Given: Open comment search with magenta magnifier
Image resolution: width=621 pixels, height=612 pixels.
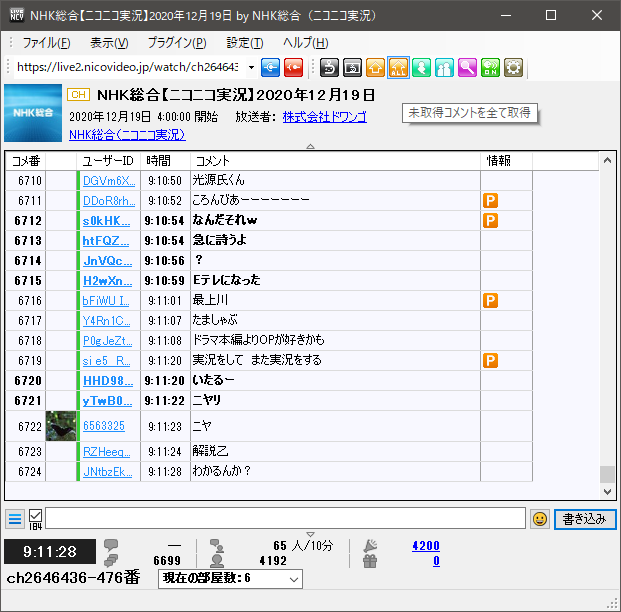Looking at the screenshot, I should point(467,67).
